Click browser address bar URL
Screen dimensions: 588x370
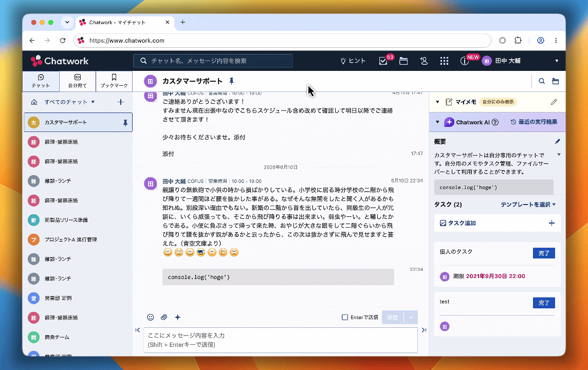[x=282, y=41]
